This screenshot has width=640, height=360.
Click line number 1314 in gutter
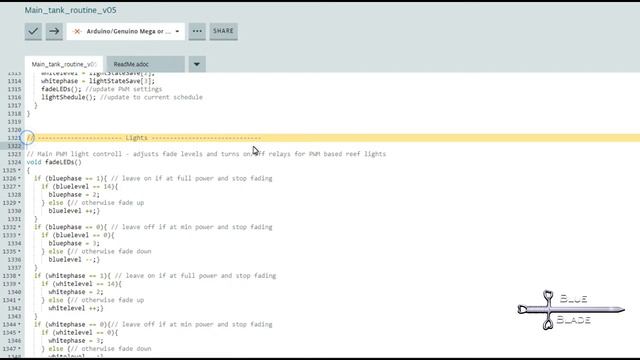click(14, 81)
